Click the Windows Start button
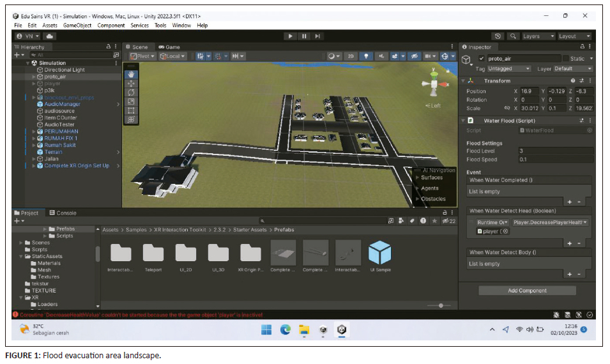 click(x=266, y=330)
